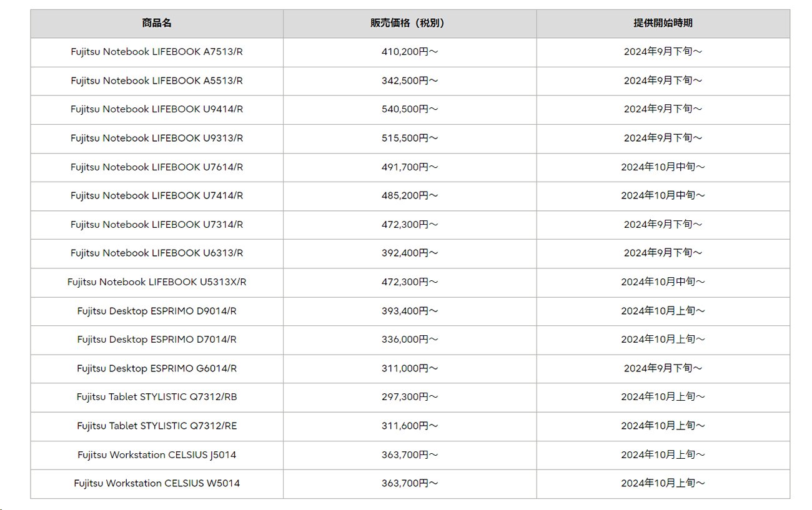Select the LIFEBOOK U7614/R product name
The width and height of the screenshot is (812, 510).
click(x=157, y=167)
